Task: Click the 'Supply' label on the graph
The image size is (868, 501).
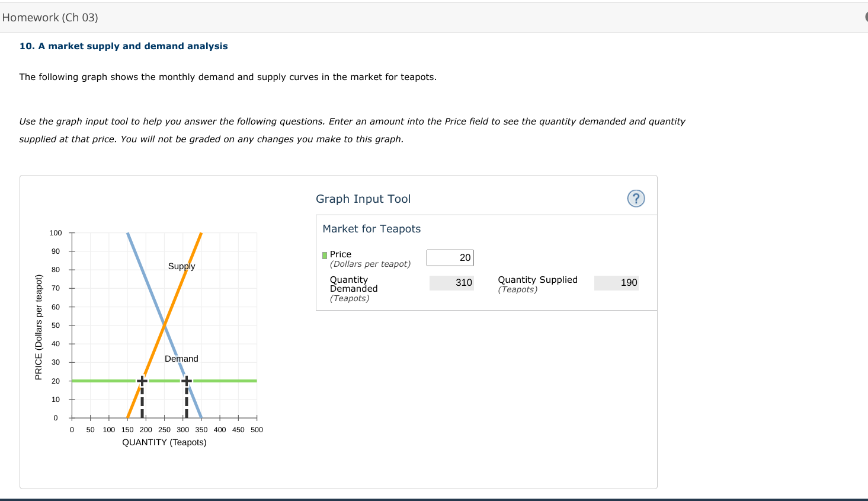Action: point(181,266)
